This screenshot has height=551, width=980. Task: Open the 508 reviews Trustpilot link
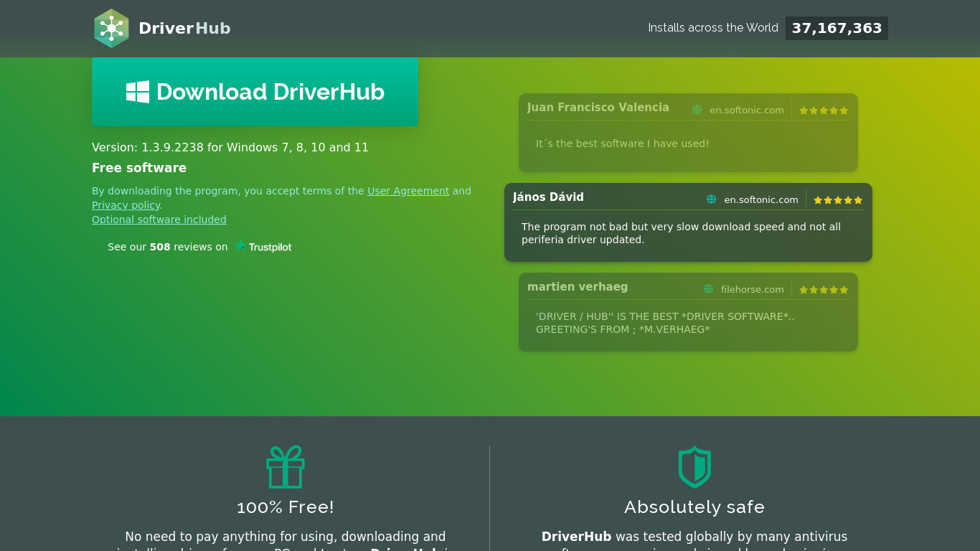coord(199,247)
